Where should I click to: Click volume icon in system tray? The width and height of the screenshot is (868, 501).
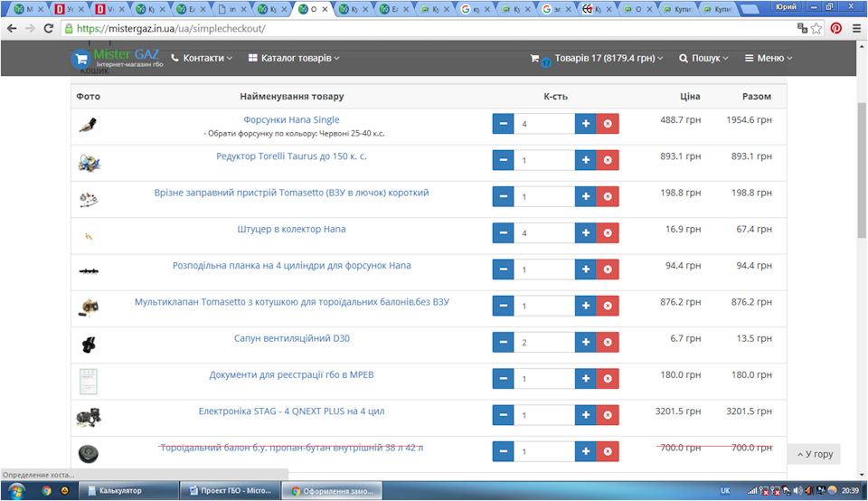click(x=797, y=490)
